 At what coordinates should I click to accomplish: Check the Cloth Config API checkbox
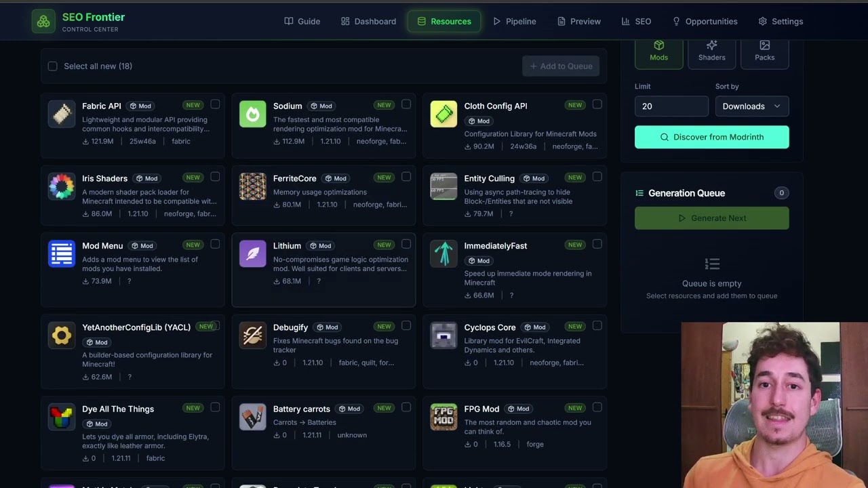pos(597,104)
